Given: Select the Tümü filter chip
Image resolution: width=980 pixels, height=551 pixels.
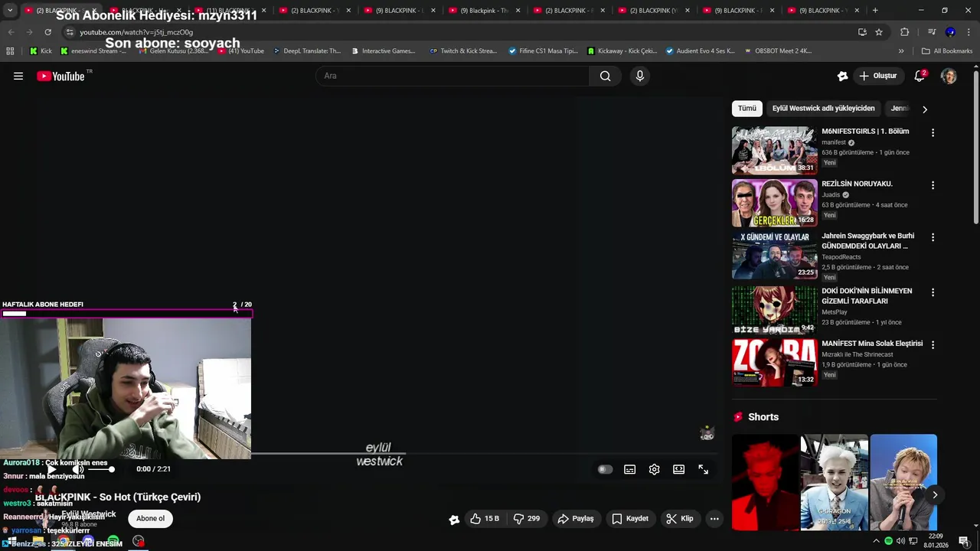Looking at the screenshot, I should [747, 109].
